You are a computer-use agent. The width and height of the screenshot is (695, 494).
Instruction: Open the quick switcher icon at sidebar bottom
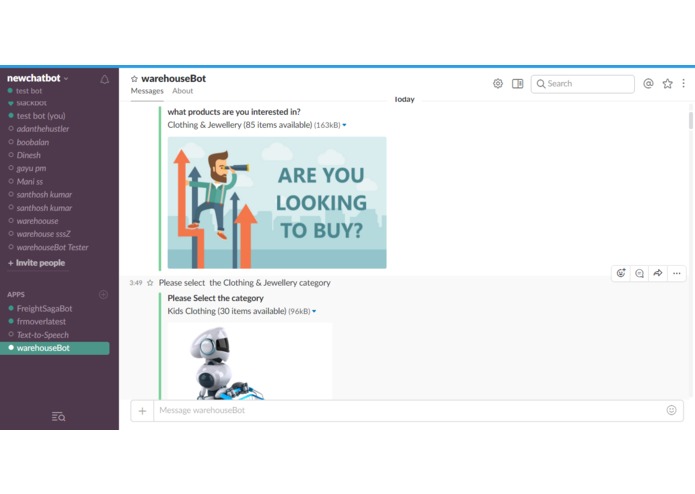[x=59, y=416]
